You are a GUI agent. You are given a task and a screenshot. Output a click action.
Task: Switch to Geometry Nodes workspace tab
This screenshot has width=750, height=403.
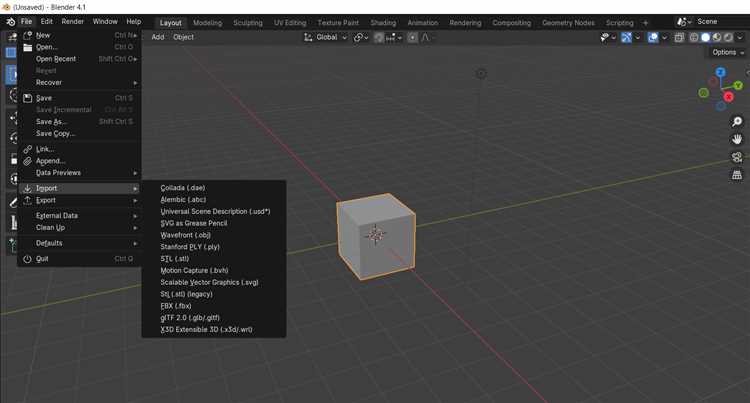[x=568, y=23]
